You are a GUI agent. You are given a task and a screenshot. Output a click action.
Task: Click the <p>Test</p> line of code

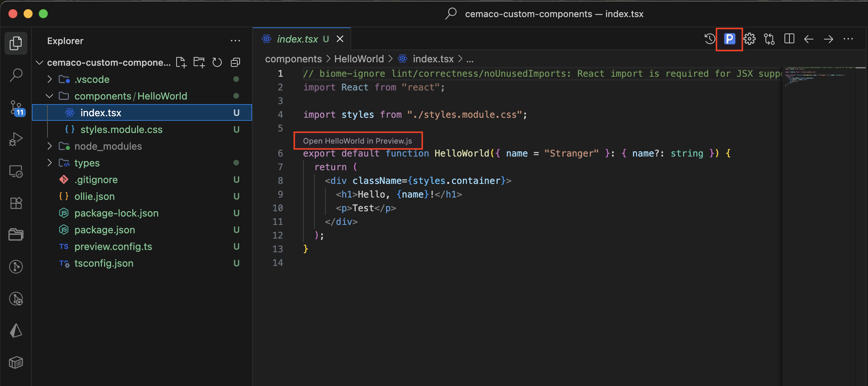point(366,208)
